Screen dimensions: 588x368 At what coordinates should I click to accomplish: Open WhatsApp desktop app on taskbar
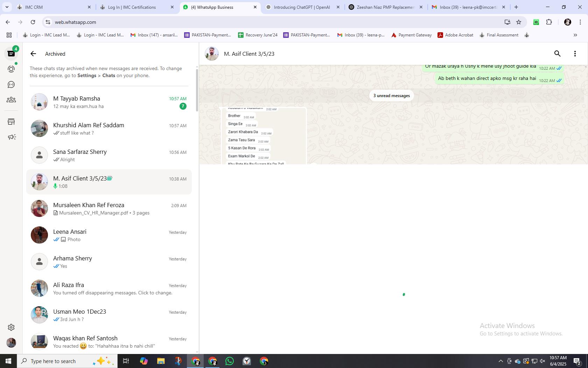230,361
